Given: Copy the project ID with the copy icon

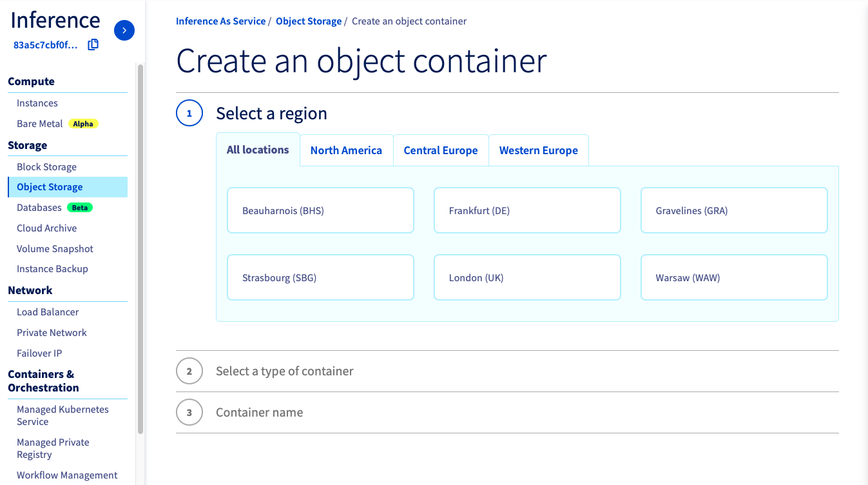Looking at the screenshot, I should point(93,45).
